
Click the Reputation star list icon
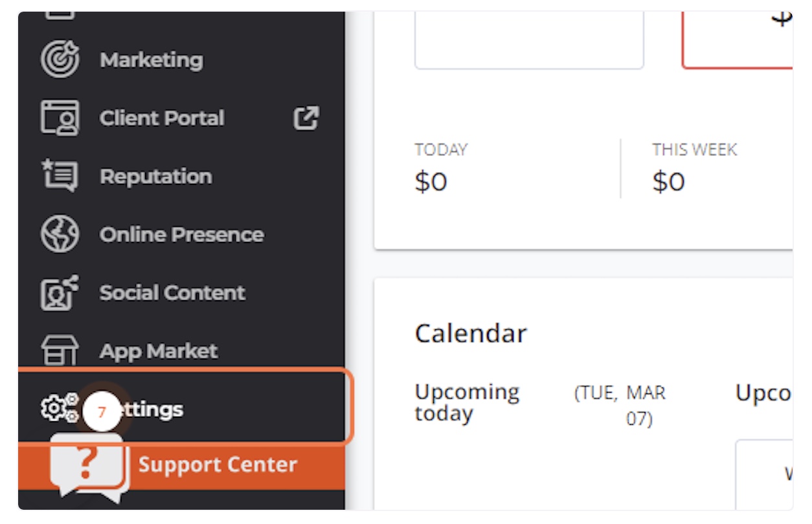[x=60, y=176]
